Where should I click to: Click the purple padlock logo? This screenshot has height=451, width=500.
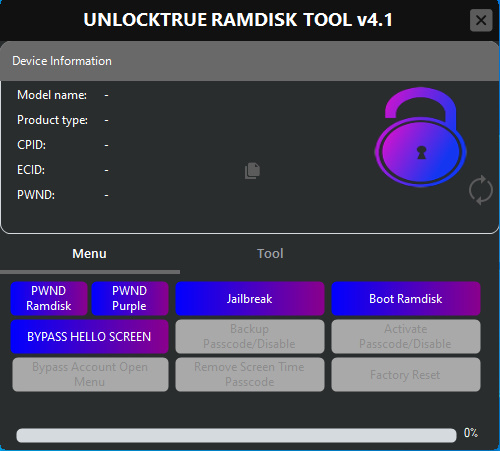pyautogui.click(x=420, y=137)
